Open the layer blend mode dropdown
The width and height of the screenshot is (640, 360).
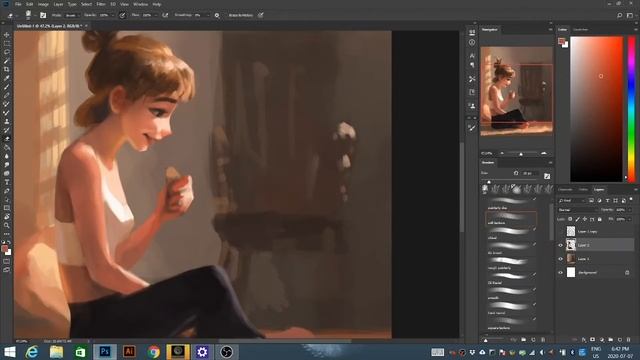click(x=577, y=210)
